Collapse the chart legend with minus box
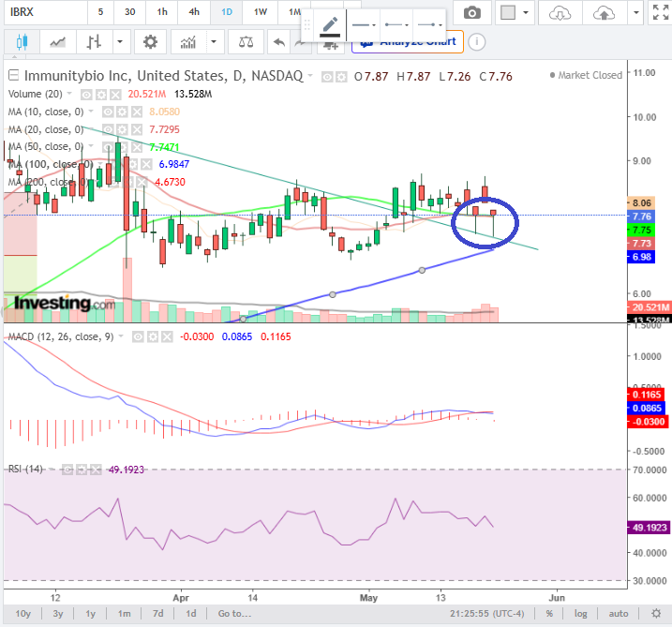The width and height of the screenshot is (672, 627). click(x=14, y=75)
